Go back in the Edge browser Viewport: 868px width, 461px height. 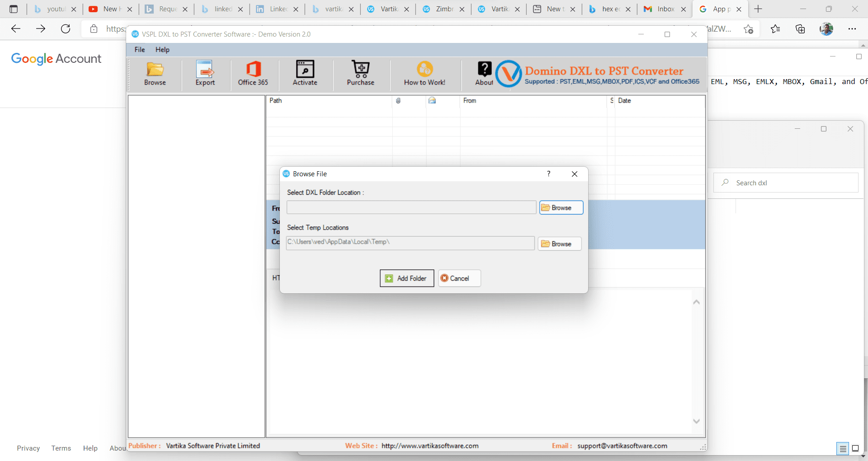pos(16,29)
